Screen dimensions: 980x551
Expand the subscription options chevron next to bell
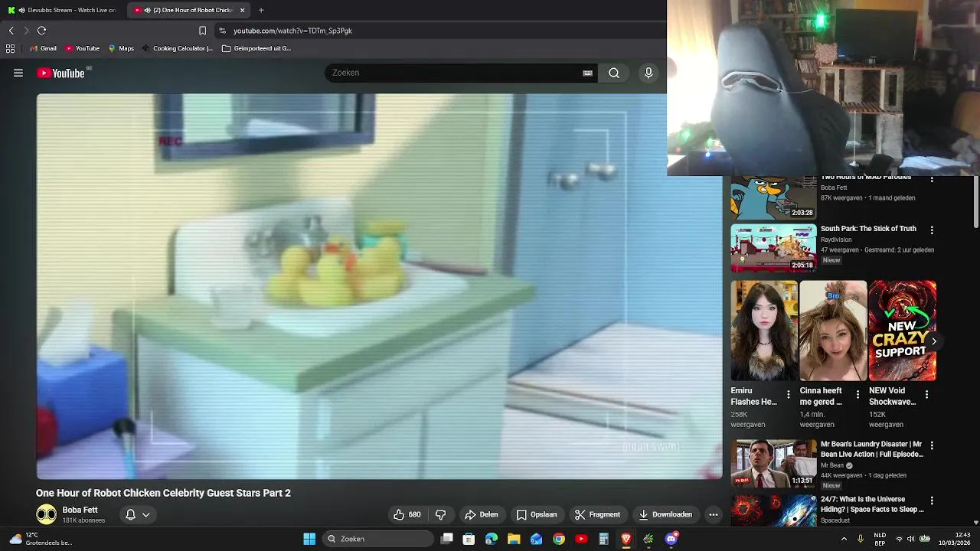pyautogui.click(x=145, y=515)
